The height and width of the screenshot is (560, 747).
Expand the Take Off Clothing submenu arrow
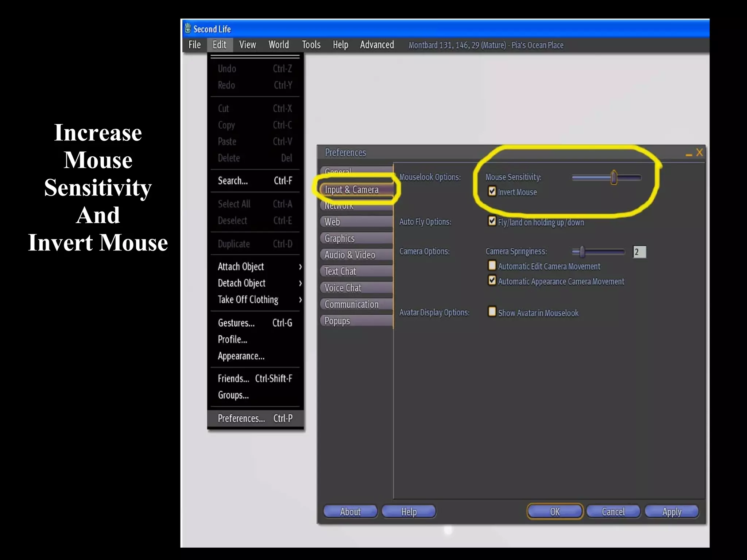click(300, 300)
